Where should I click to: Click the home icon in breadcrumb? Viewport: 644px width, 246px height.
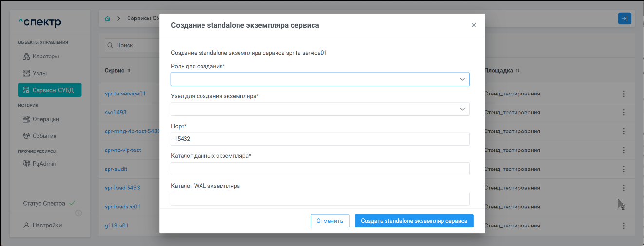tap(108, 19)
